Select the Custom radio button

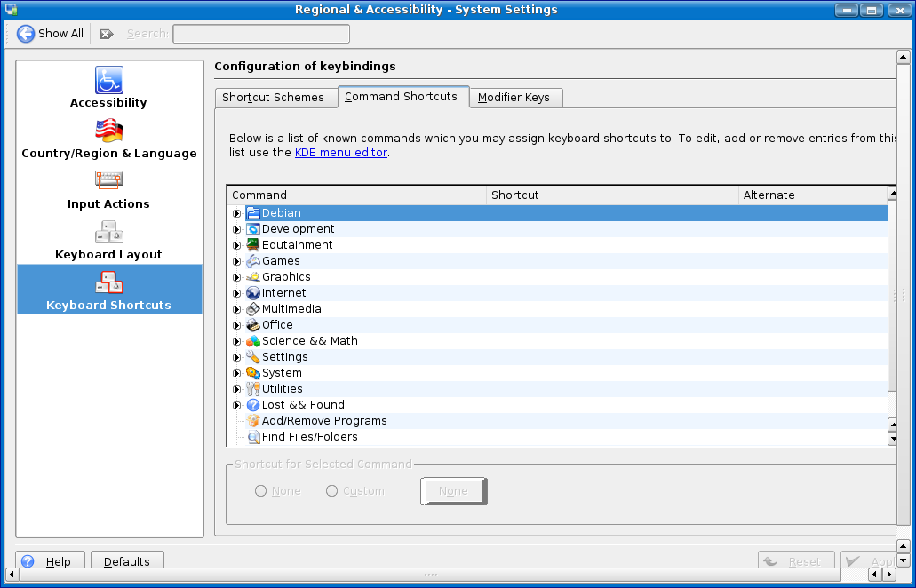(332, 491)
